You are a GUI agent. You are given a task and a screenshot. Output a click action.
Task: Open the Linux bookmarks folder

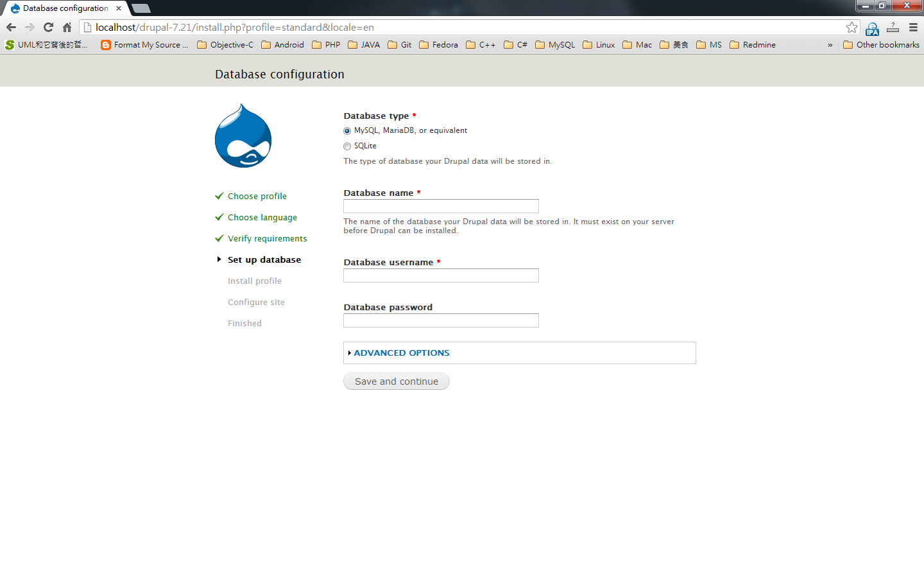(599, 44)
